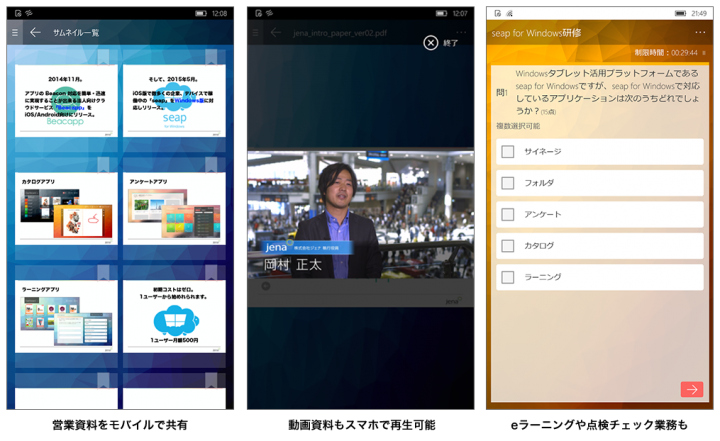The image size is (720, 441).
Task: Open the 2014年11月 Beacapp slide thumbnail
Action: pos(66,101)
